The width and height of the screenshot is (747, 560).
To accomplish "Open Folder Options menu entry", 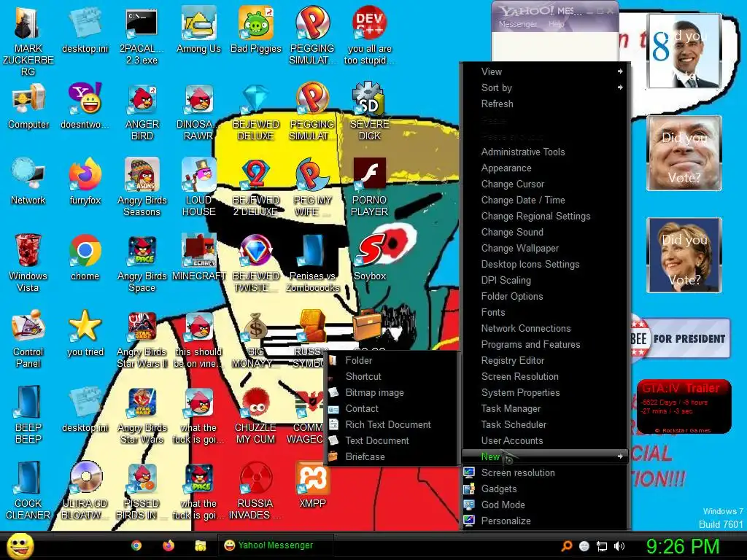I will click(x=545, y=296).
